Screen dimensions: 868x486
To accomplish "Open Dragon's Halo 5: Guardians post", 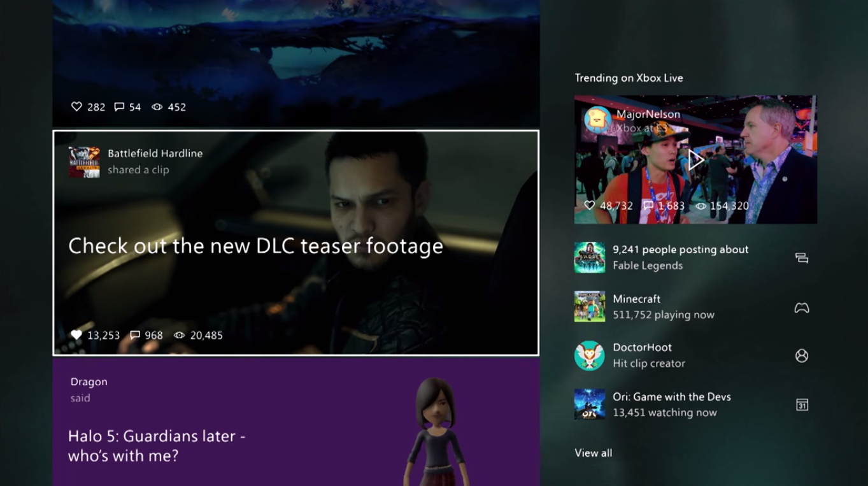I will (x=296, y=422).
